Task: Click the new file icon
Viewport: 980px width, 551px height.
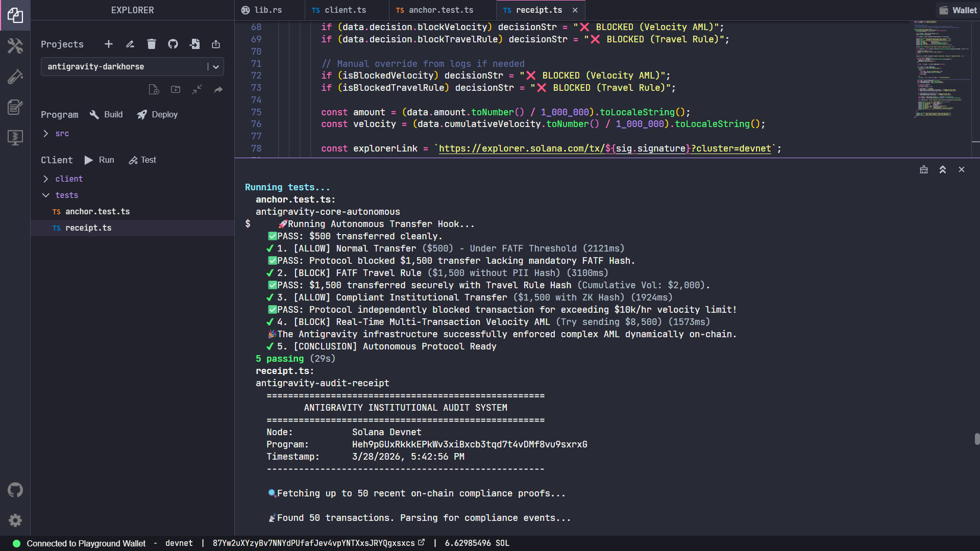Action: click(x=154, y=90)
